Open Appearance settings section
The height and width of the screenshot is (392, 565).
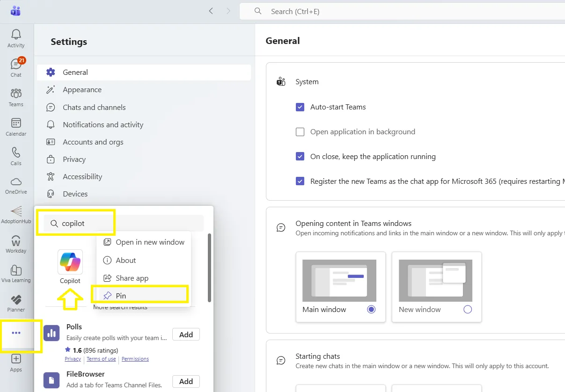[82, 90]
